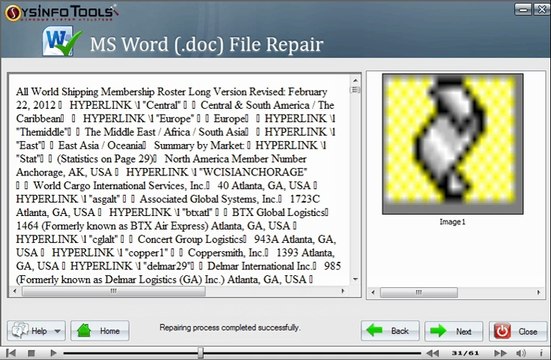551x360 pixels.
Task: Click the image pane horizontal scrollbar thumb
Action: tap(419, 292)
